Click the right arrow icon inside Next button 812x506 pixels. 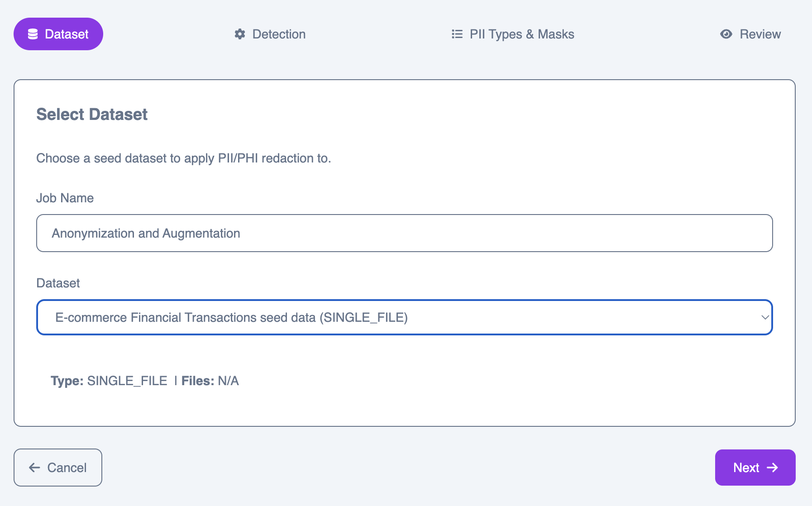point(773,468)
